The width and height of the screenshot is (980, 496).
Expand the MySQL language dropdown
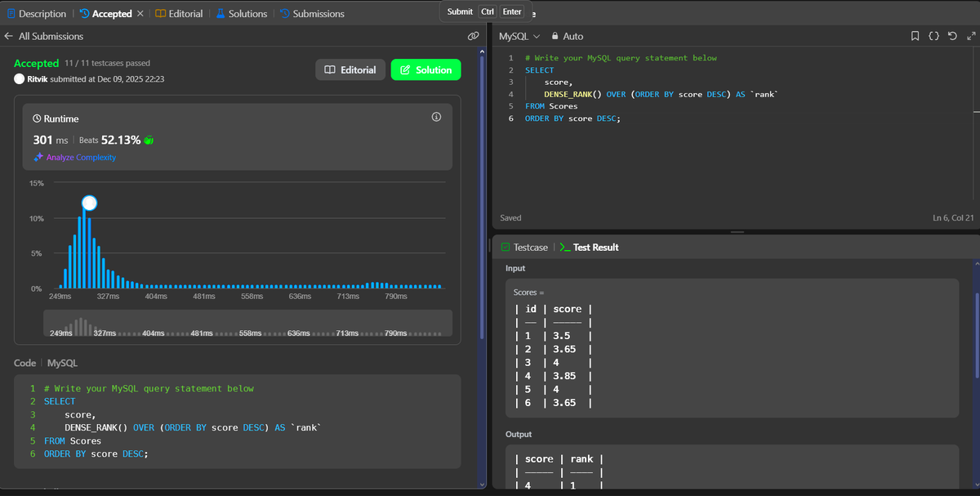[x=519, y=37]
